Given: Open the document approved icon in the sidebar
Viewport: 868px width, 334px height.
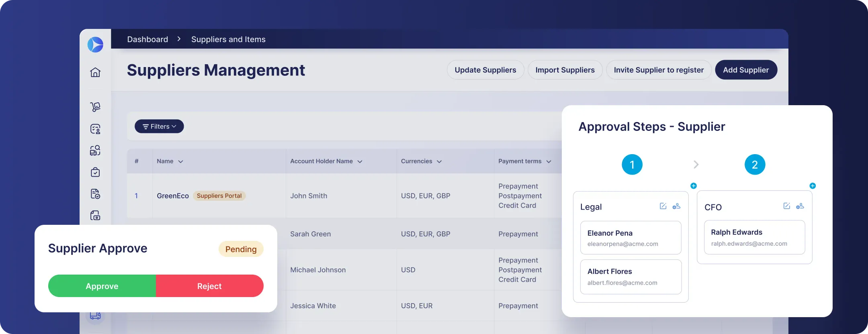Looking at the screenshot, I should (95, 194).
